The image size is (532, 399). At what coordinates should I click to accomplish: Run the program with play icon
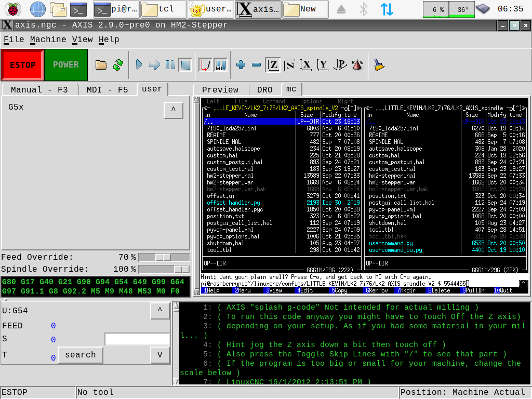point(139,65)
